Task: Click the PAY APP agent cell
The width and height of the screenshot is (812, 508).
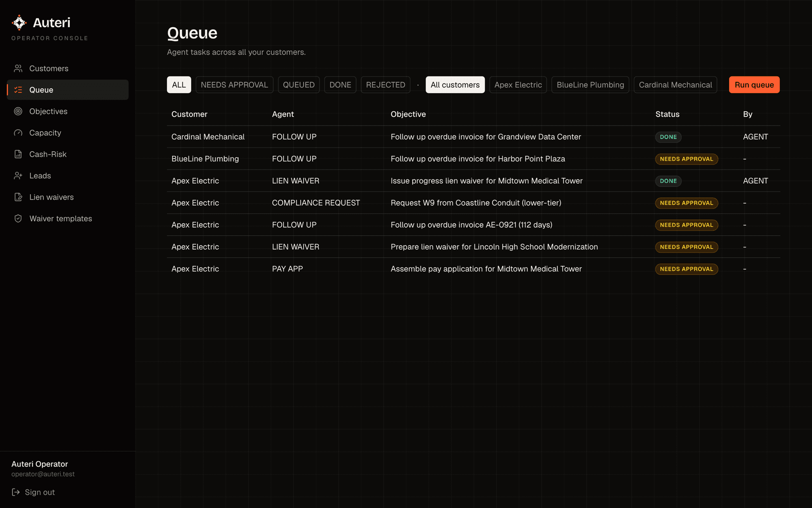Action: click(x=287, y=269)
